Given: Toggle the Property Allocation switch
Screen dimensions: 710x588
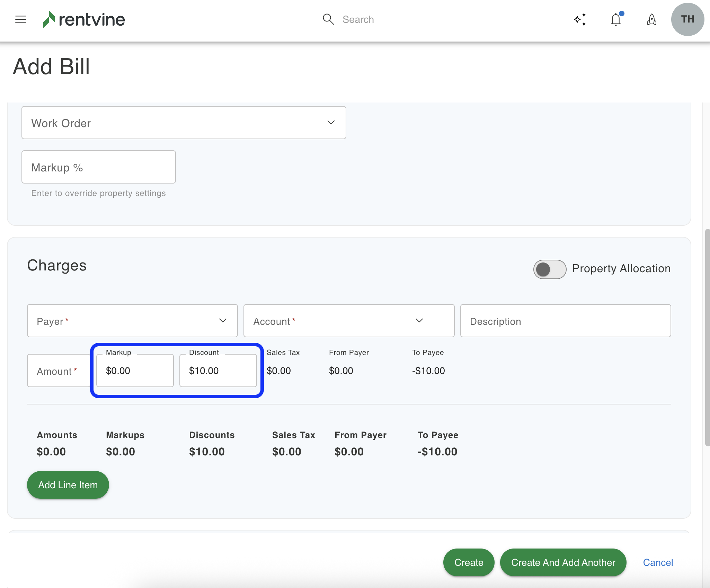Looking at the screenshot, I should (x=550, y=269).
